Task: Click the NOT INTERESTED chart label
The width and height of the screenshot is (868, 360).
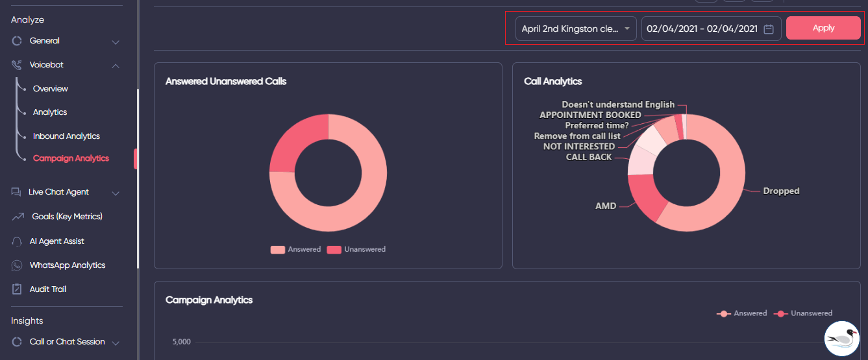Action: pyautogui.click(x=579, y=147)
